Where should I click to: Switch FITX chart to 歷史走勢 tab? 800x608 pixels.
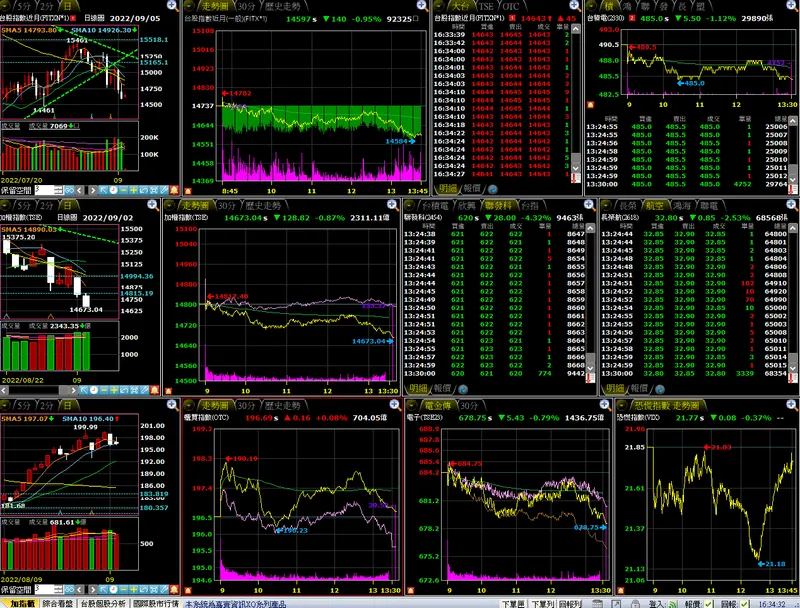click(x=283, y=6)
